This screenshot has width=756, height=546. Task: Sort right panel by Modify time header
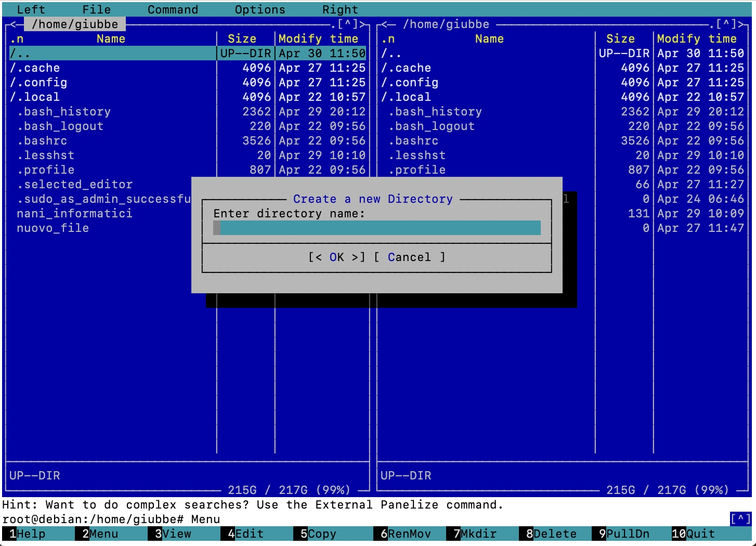click(697, 39)
